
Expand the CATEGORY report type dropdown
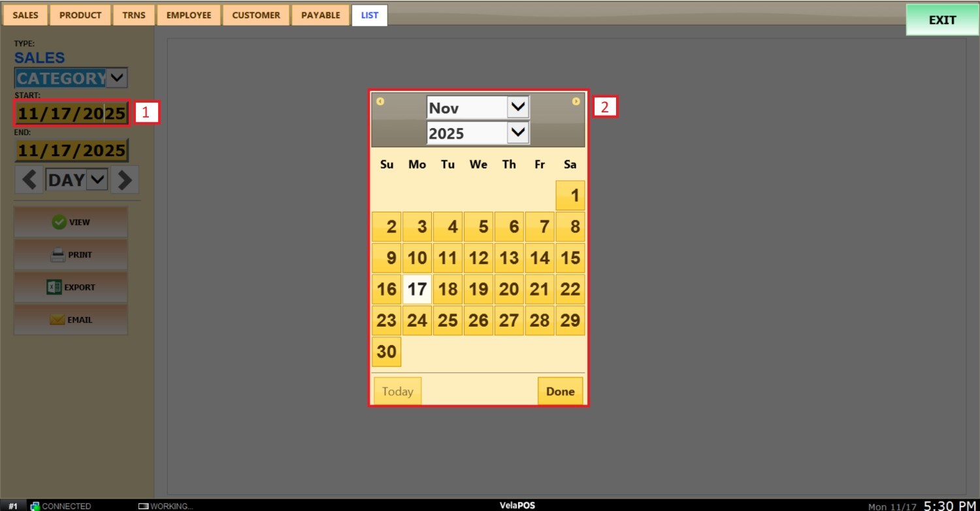(116, 78)
